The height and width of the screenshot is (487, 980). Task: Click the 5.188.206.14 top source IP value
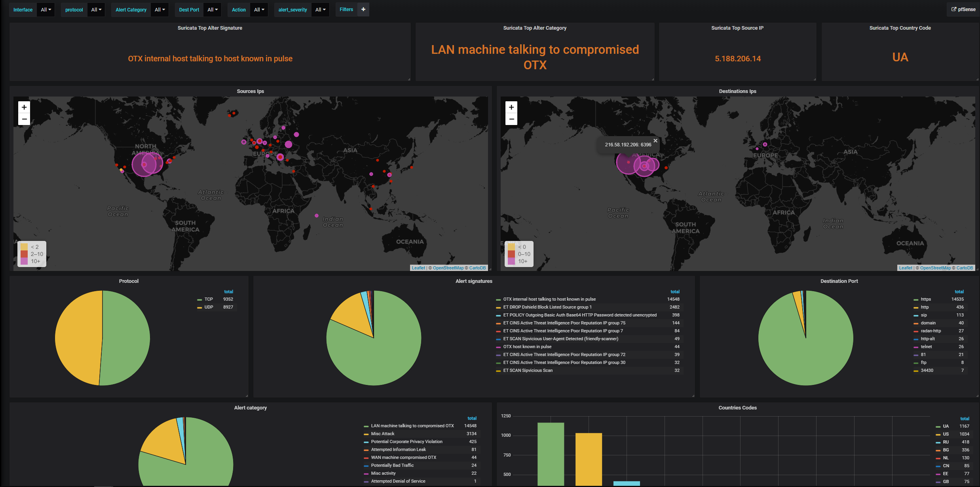[737, 59]
